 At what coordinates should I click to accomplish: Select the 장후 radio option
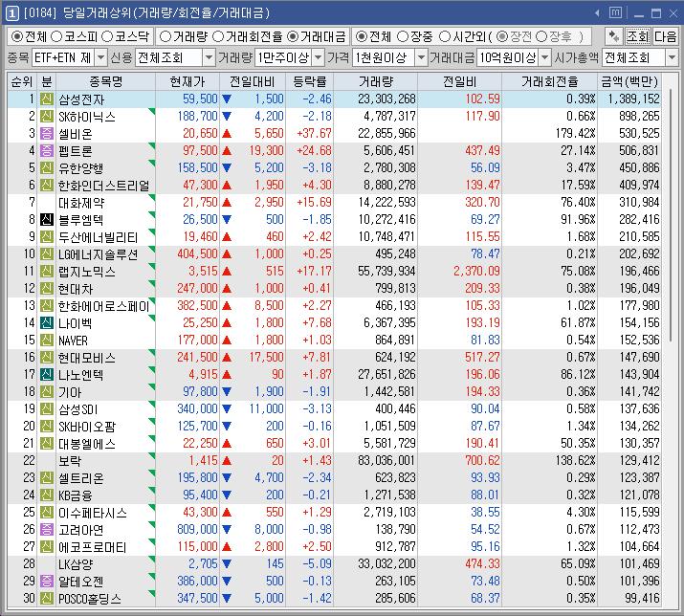(x=541, y=36)
